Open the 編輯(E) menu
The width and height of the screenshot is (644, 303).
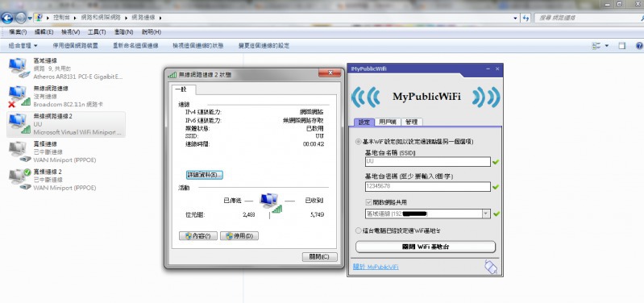(x=44, y=32)
